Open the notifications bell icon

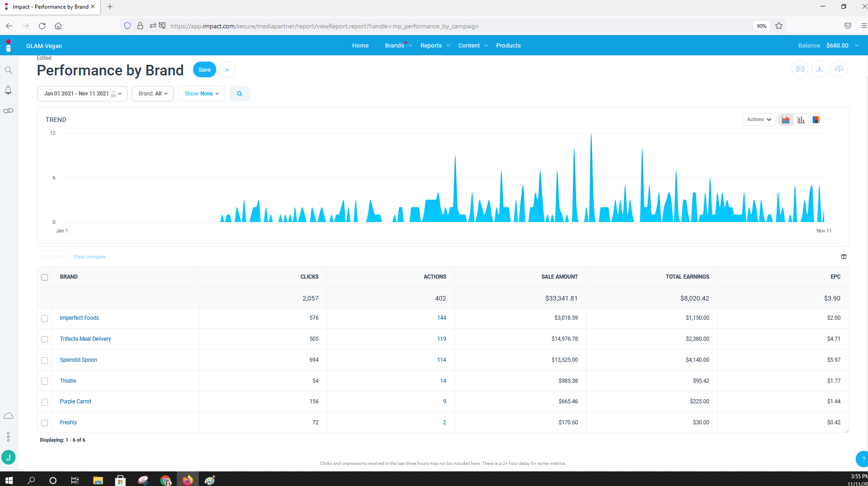(8, 90)
